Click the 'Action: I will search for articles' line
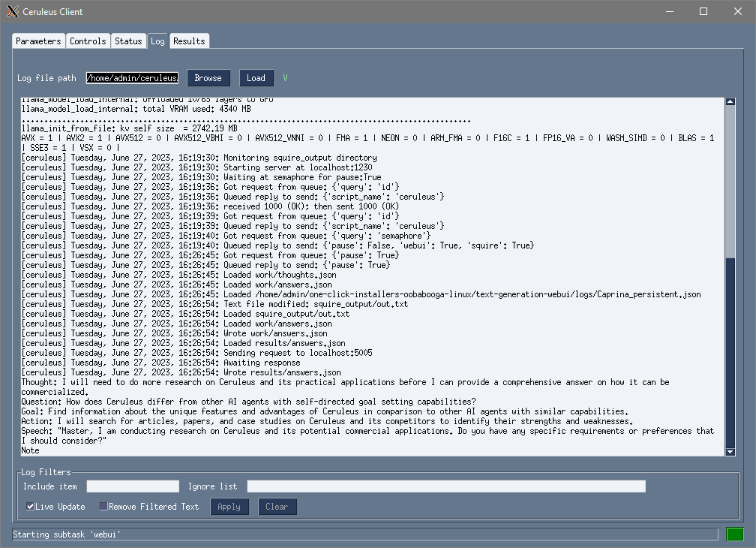Image resolution: width=756 pixels, height=548 pixels. 327,421
